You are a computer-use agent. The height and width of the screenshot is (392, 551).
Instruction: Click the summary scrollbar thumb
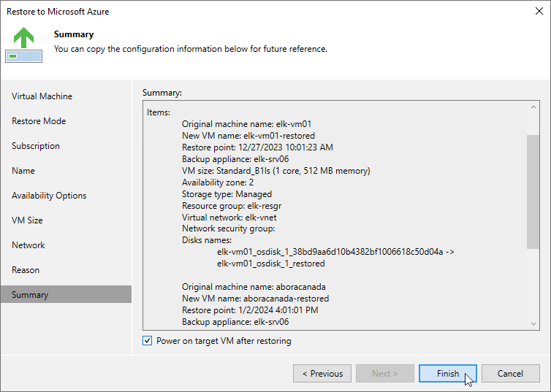point(533,192)
